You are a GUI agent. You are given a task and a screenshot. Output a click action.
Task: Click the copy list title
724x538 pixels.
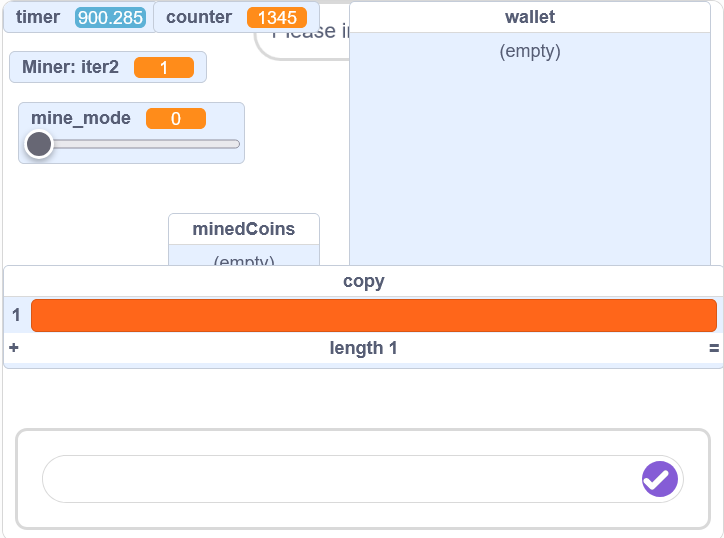pos(363,281)
